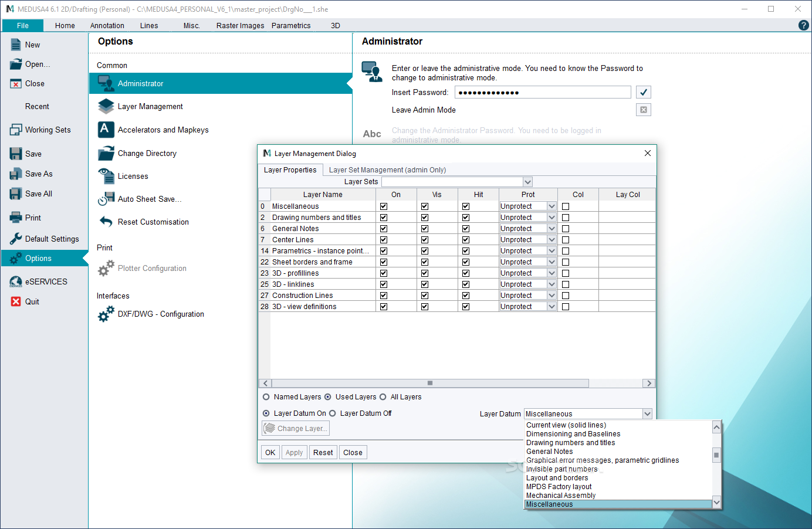This screenshot has width=812, height=529.
Task: Click the Reset button in dialog
Action: tap(323, 452)
